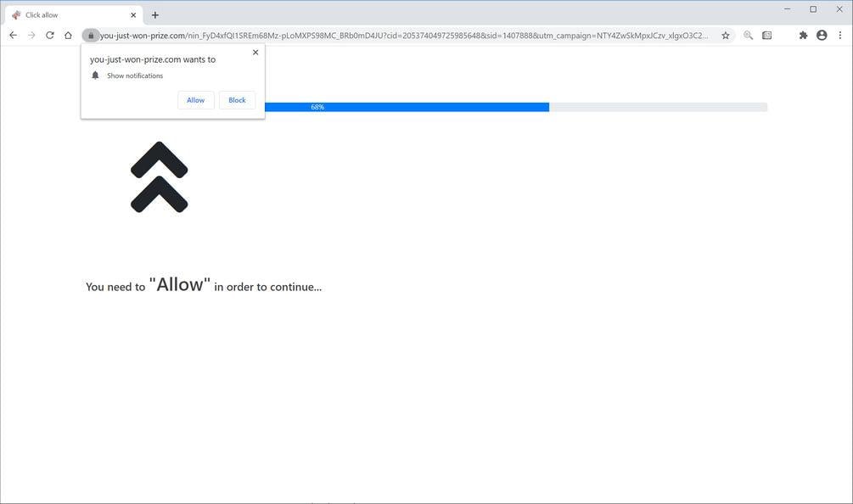This screenshot has width=853, height=504.
Task: Select the 'Click allow' tab
Action: pyautogui.click(x=74, y=15)
